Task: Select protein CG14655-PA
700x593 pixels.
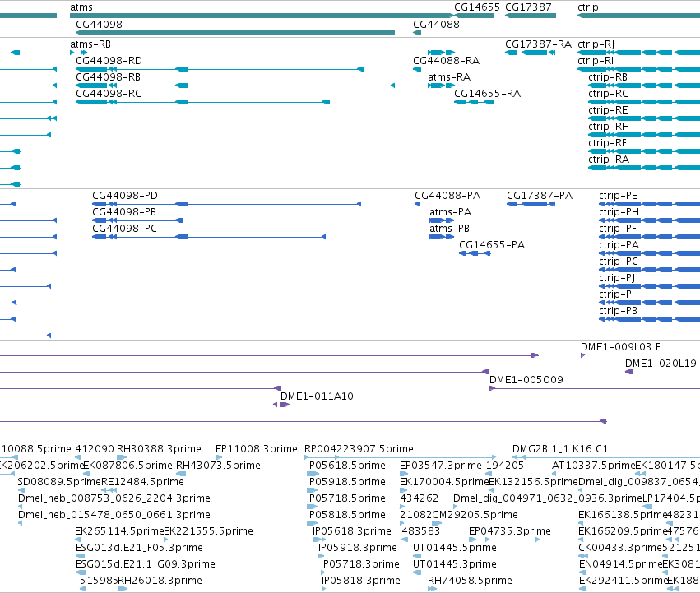Action: pyautogui.click(x=475, y=253)
